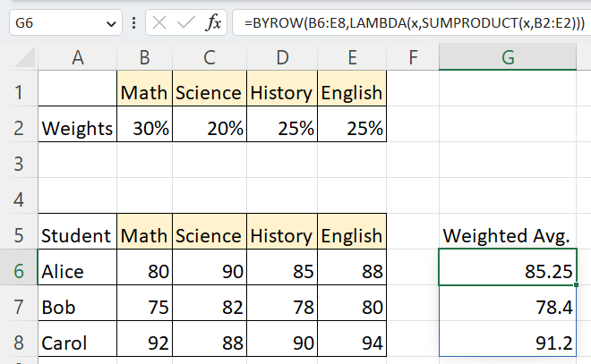Viewport: 591px width, 364px height.
Task: Expand the Name Box dropdown arrow
Action: 111,23
